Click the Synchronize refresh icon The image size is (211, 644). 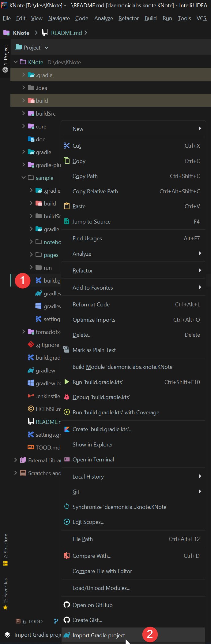click(67, 506)
